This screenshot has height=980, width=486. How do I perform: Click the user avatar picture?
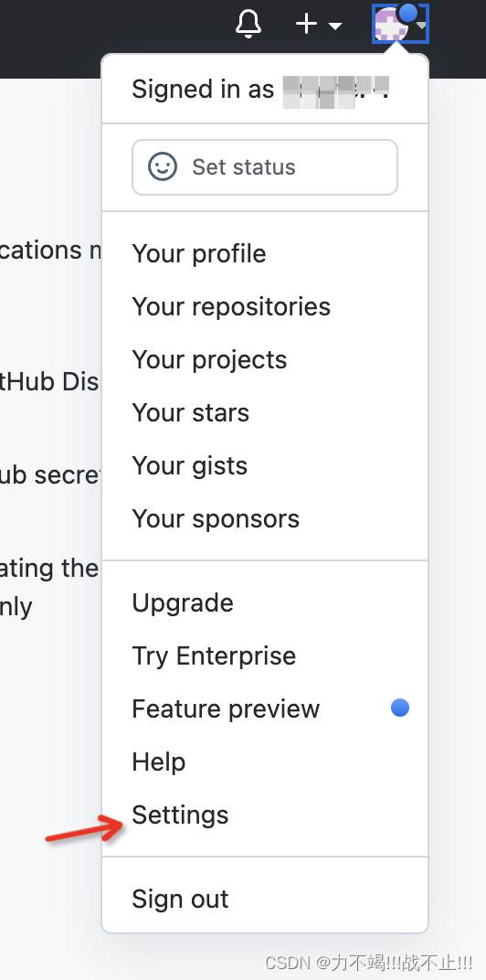click(391, 25)
